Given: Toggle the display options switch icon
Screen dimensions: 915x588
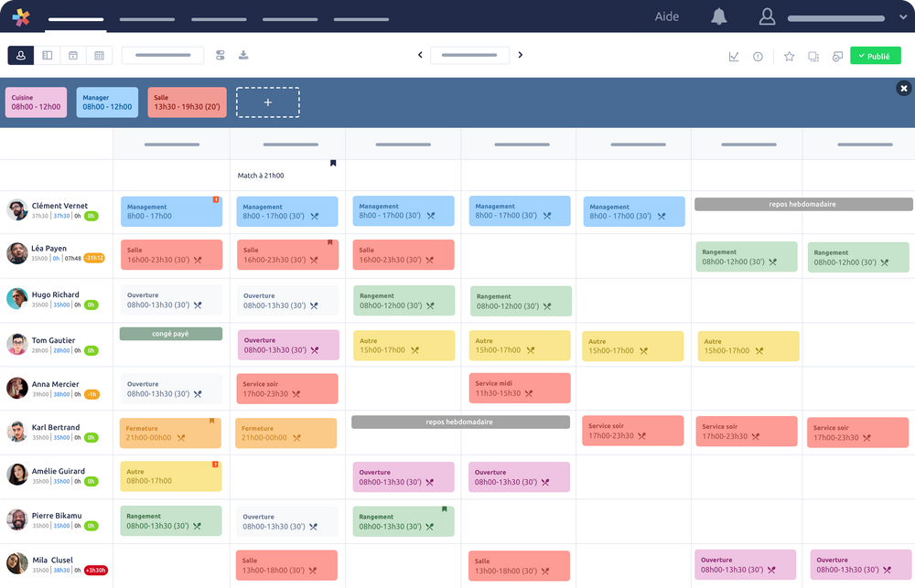Looking at the screenshot, I should pyautogui.click(x=221, y=55).
